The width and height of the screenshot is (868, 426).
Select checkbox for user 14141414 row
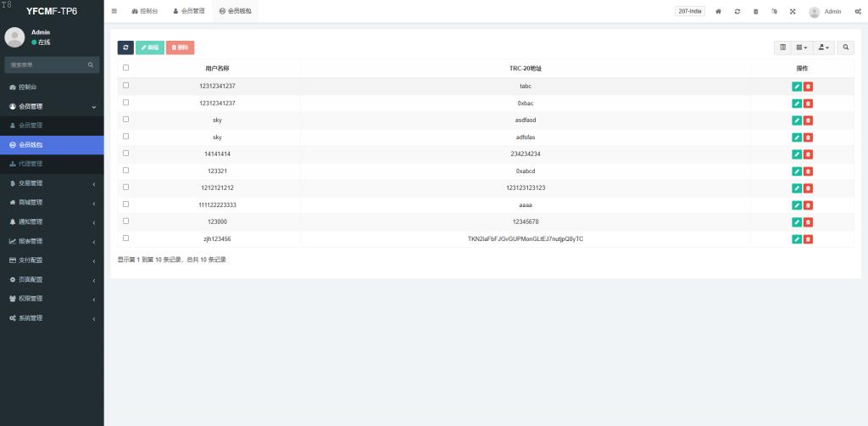125,153
